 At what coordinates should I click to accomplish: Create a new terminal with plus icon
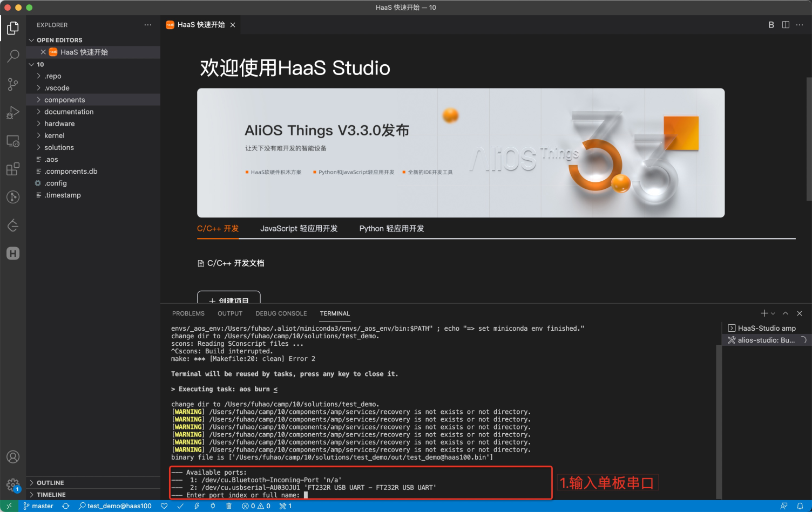click(764, 313)
